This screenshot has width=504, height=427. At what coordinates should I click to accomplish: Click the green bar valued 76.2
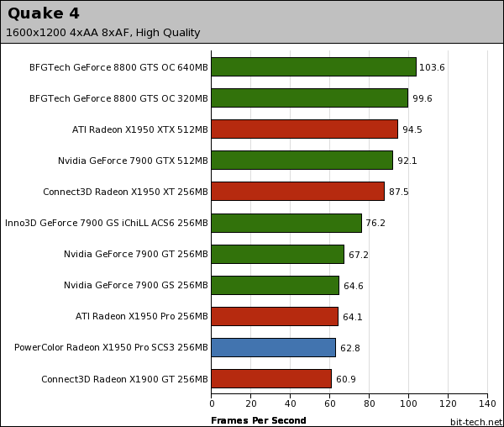[286, 223]
